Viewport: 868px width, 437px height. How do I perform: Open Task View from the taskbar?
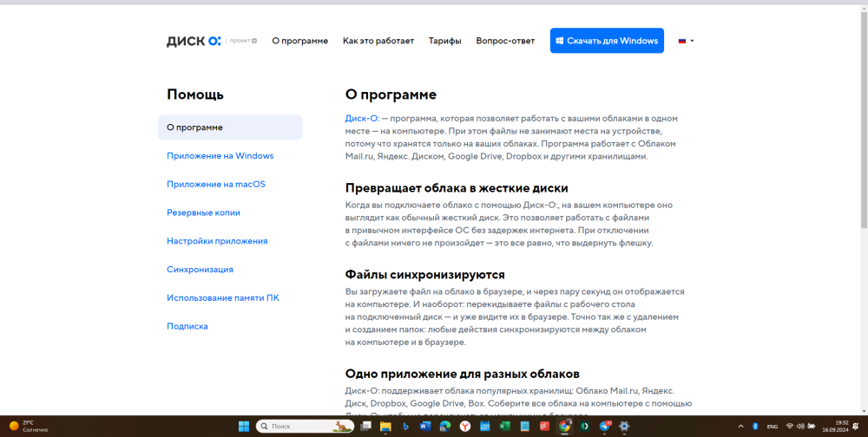coord(365,427)
